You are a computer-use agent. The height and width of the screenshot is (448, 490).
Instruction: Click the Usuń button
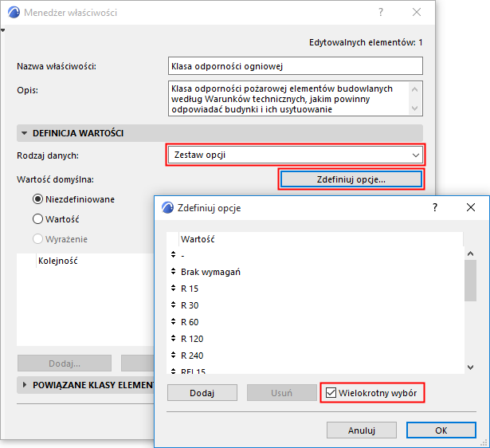coord(281,393)
